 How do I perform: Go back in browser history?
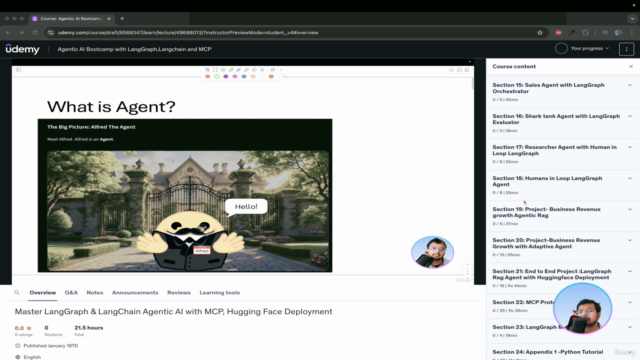8,33
